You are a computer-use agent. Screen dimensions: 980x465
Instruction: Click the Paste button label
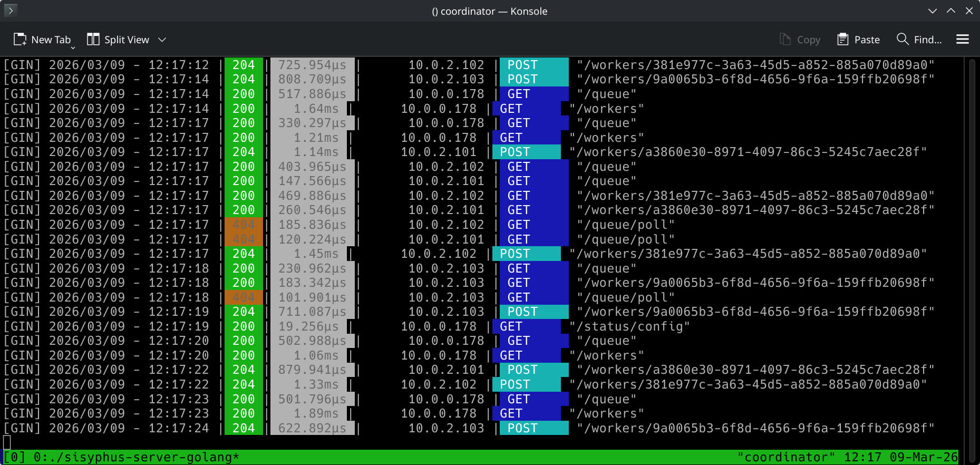(867, 40)
